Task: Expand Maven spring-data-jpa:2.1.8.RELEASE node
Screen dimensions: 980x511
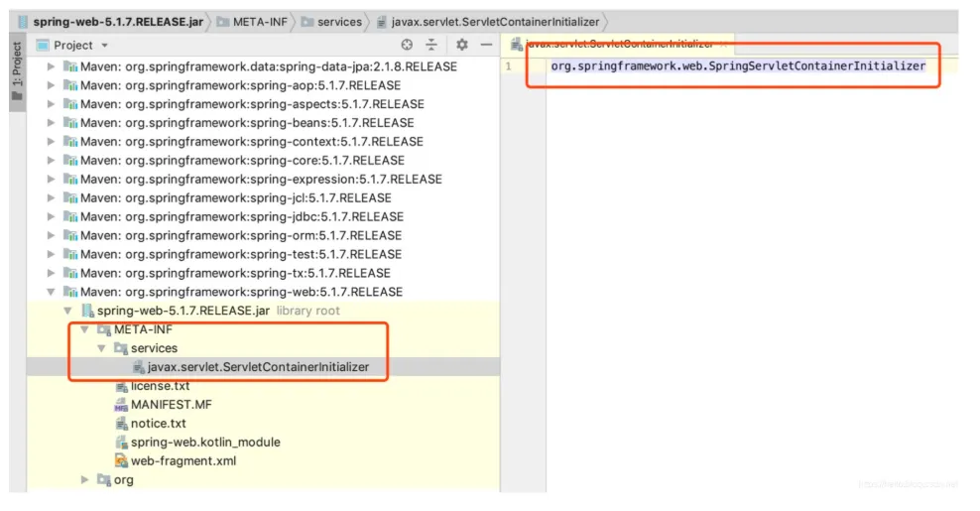Action: pos(52,66)
